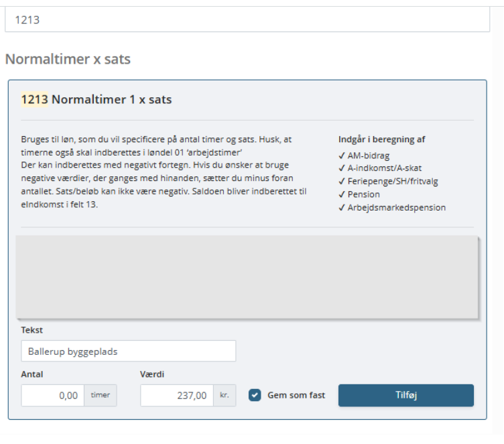
Task: Click the checkmark next to Pension
Action: click(x=342, y=195)
